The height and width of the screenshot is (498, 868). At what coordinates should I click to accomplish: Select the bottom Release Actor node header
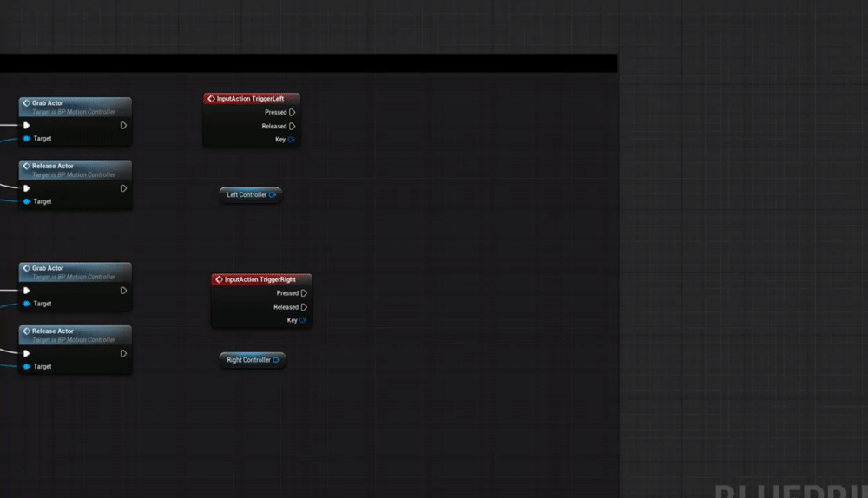[x=76, y=335]
